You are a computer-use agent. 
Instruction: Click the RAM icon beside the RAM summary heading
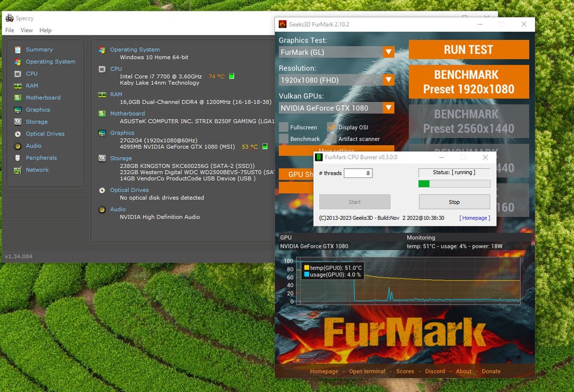point(102,94)
